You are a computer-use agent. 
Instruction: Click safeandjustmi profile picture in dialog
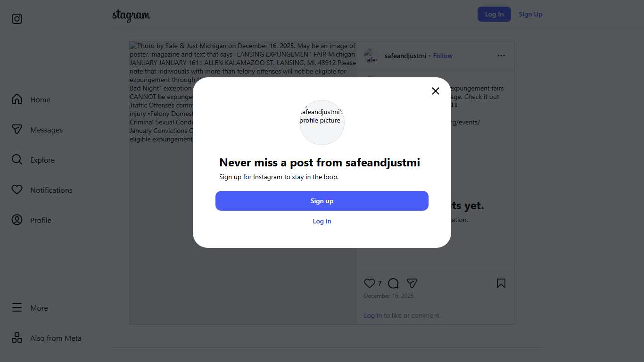coord(322,123)
